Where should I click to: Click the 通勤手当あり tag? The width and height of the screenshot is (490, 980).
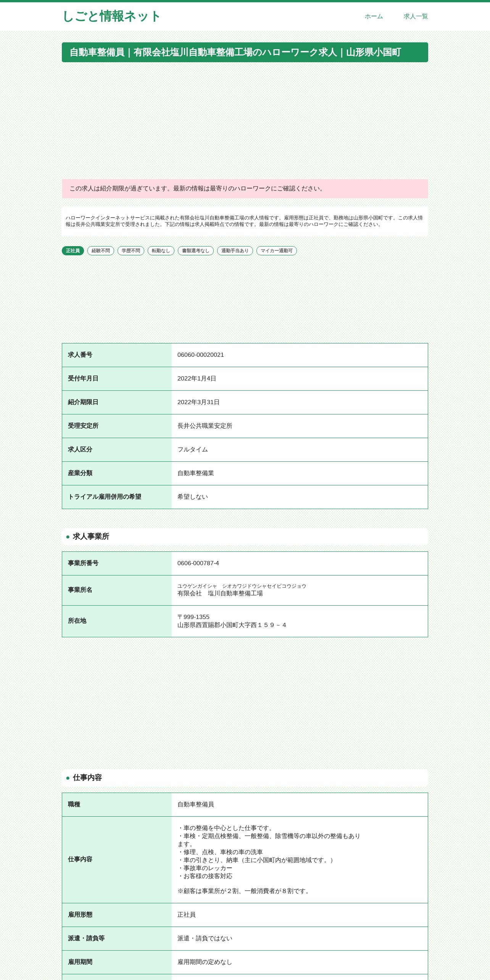click(x=235, y=251)
